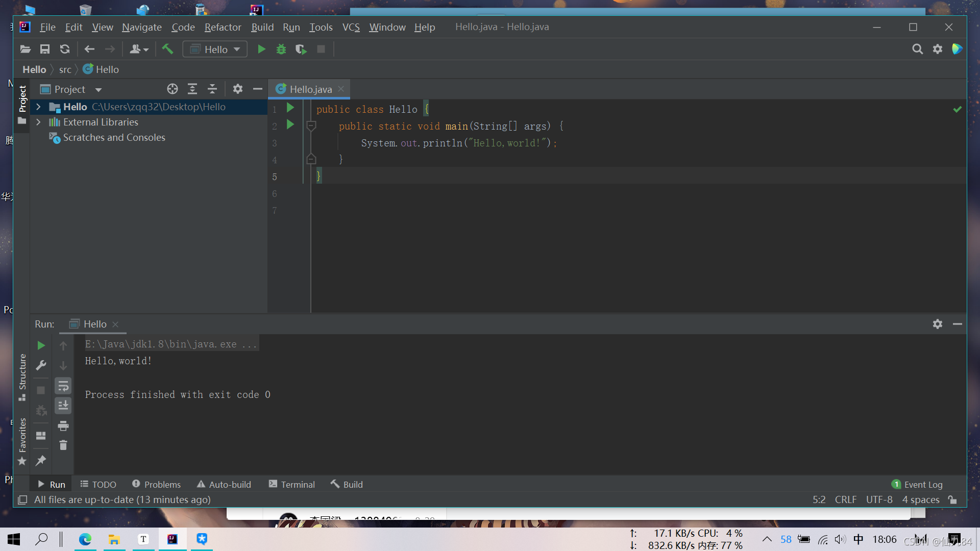Click the gutter run arrow beside line 2
The height and width of the screenshot is (551, 980).
[290, 124]
